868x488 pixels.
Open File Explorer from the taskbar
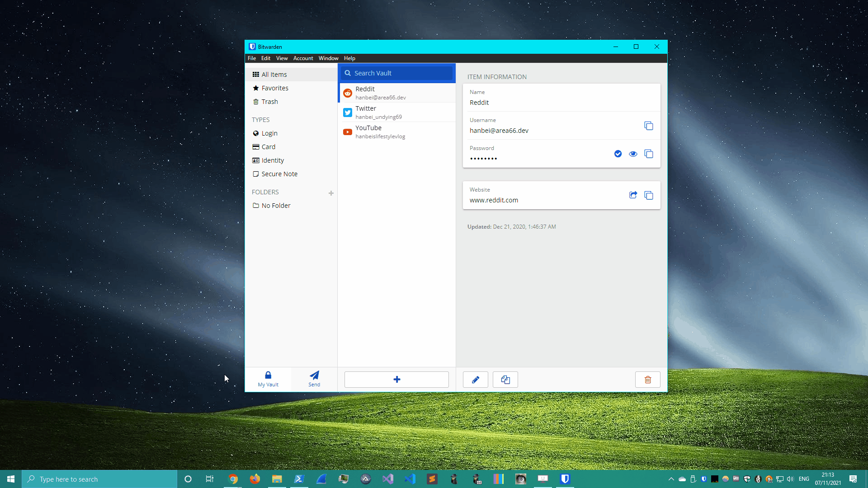[277, 479]
